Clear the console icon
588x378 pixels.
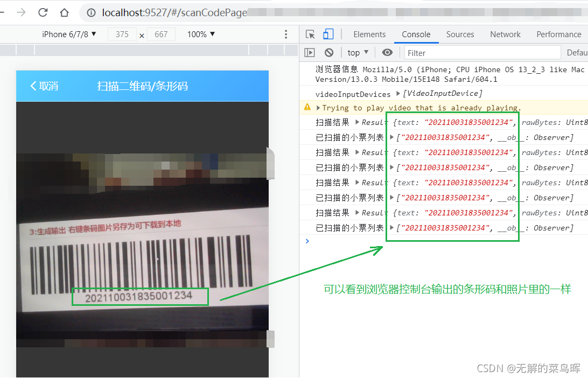(x=329, y=53)
